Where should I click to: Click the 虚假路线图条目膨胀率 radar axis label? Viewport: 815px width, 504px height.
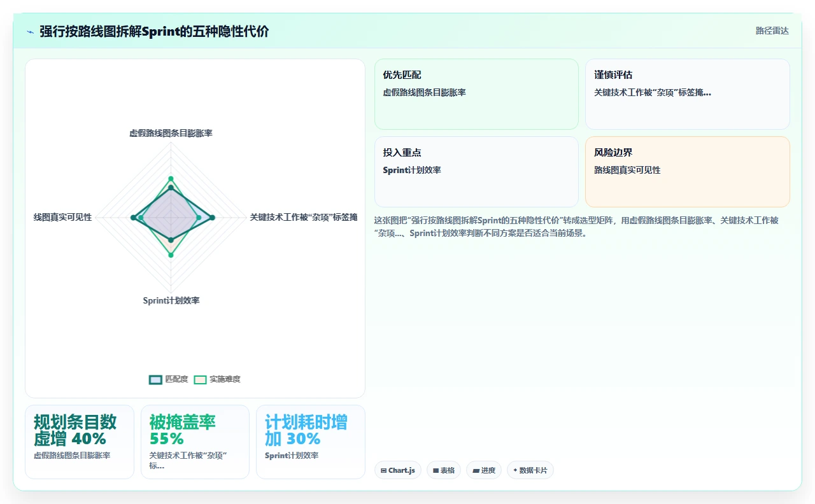[171, 133]
